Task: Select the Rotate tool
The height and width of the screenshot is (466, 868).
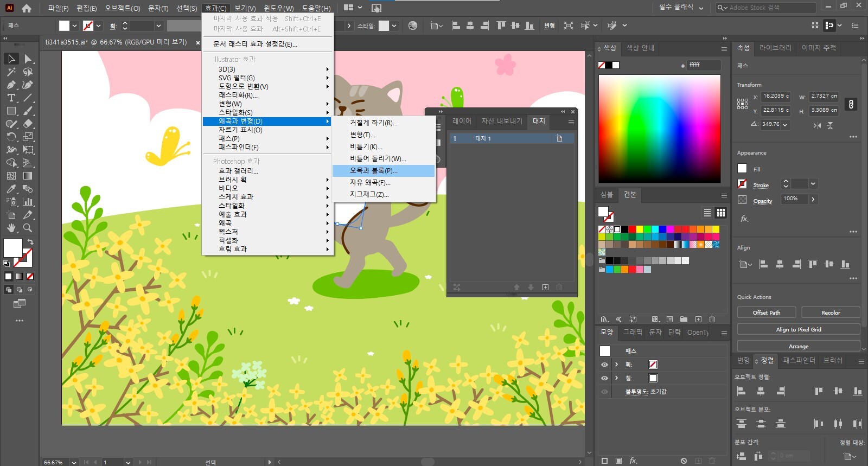Action: point(11,137)
